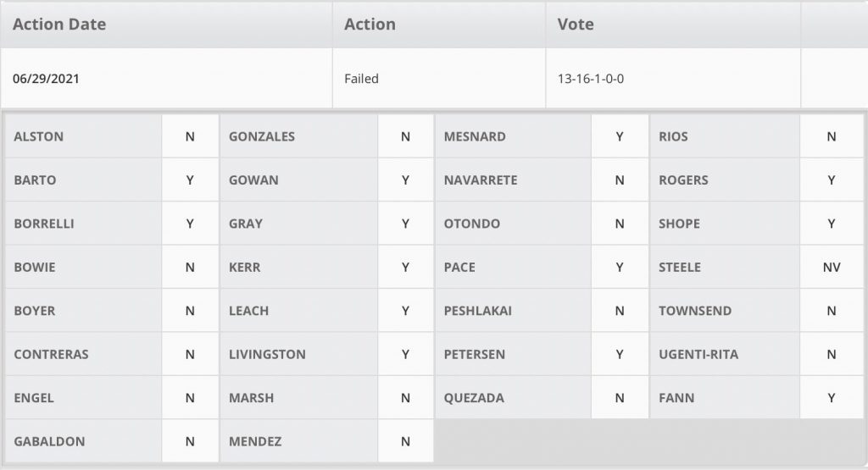The width and height of the screenshot is (868, 470).
Task: Click the LIVINGSTON name cell
Action: pyautogui.click(x=267, y=355)
